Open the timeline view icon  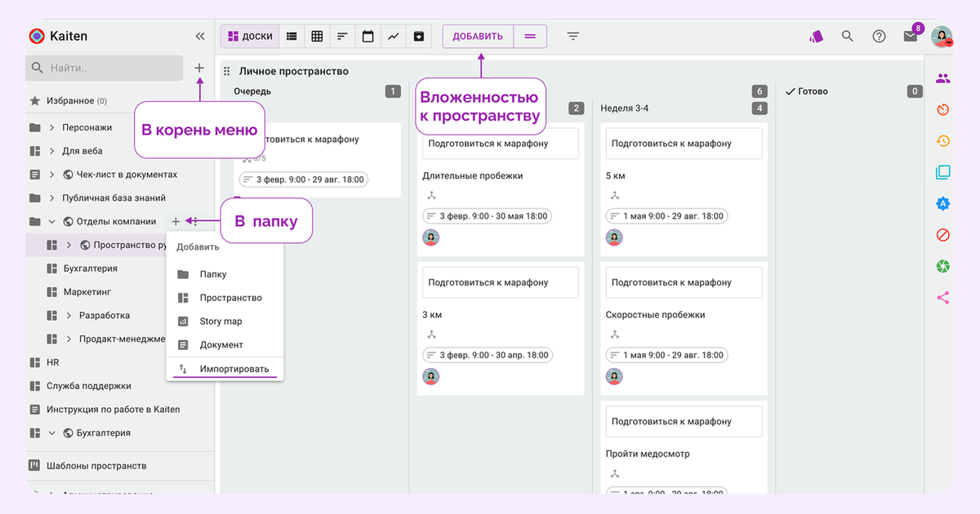342,36
